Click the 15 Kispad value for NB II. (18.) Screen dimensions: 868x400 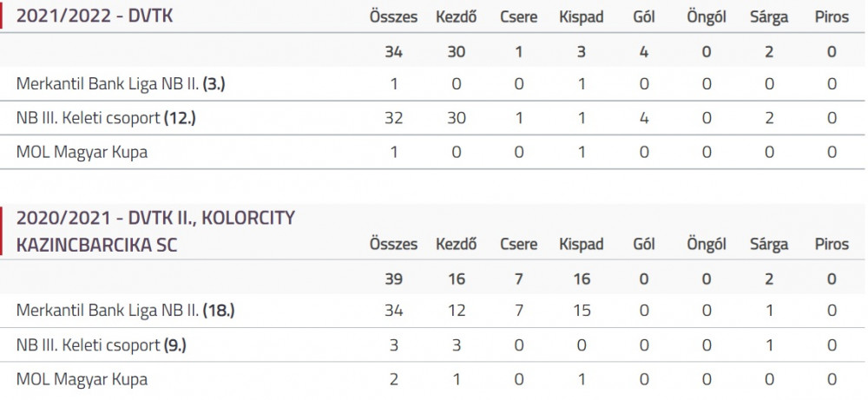(x=582, y=311)
